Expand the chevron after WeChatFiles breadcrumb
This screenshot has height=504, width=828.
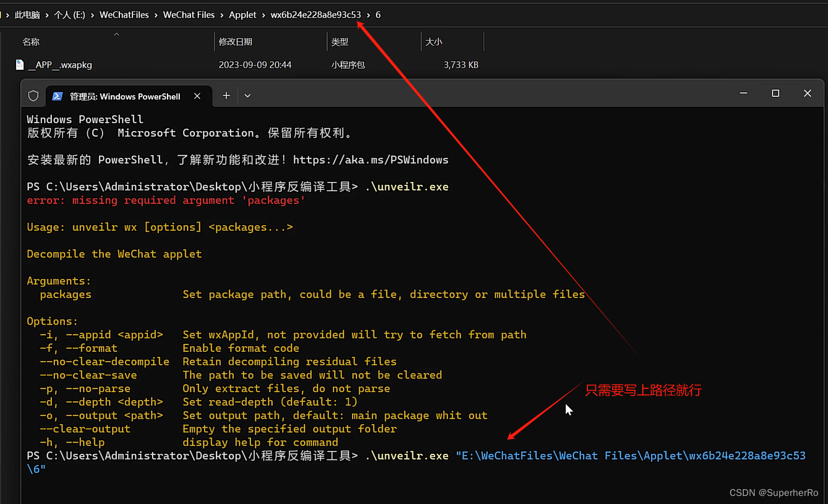(156, 15)
